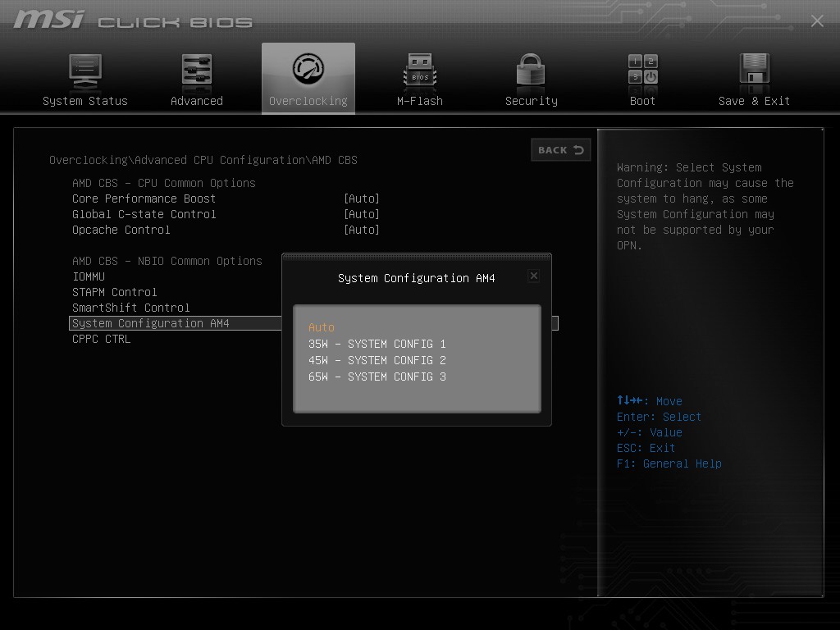840x630 pixels.
Task: Select the Global C-state Control setting
Action: (x=144, y=214)
